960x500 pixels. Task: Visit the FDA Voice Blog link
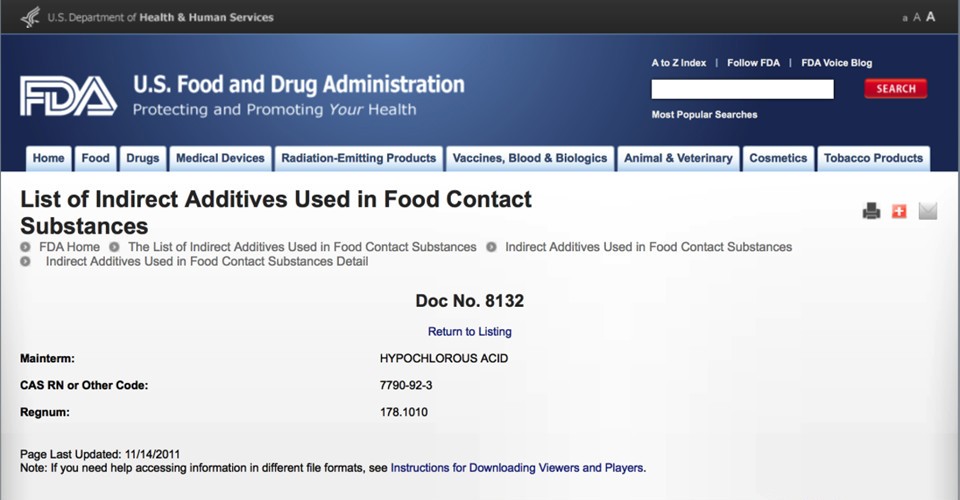coord(837,63)
